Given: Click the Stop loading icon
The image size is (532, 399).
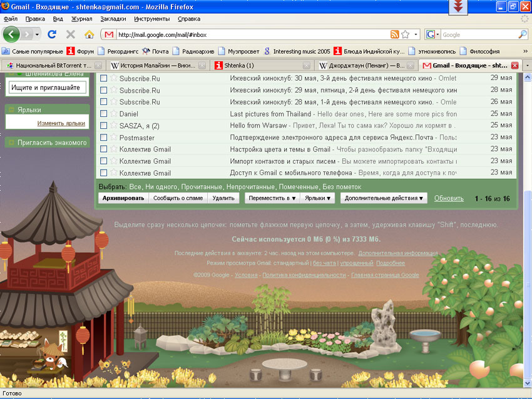Looking at the screenshot, I should [70, 34].
